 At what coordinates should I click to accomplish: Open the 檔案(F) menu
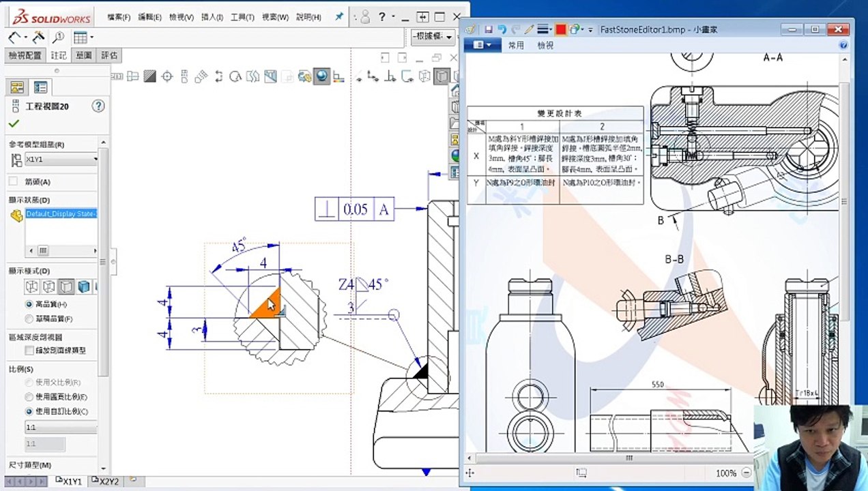pyautogui.click(x=119, y=17)
